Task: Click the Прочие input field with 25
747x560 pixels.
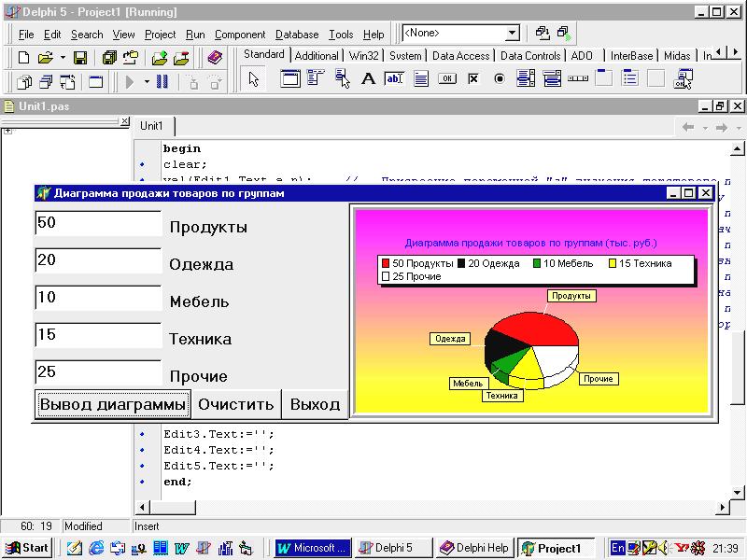Action: click(98, 372)
